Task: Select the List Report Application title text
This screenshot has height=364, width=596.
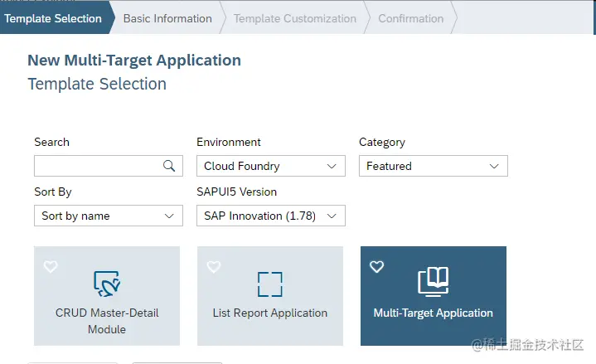Action: point(269,313)
